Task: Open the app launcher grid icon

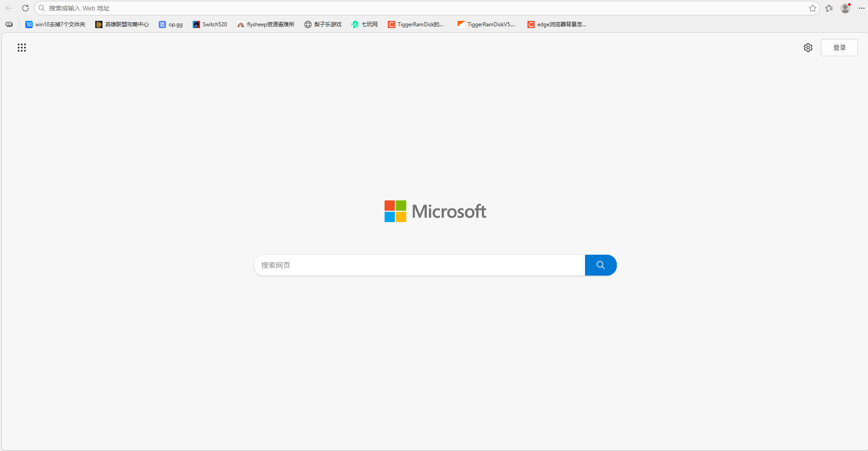Action: pos(22,48)
